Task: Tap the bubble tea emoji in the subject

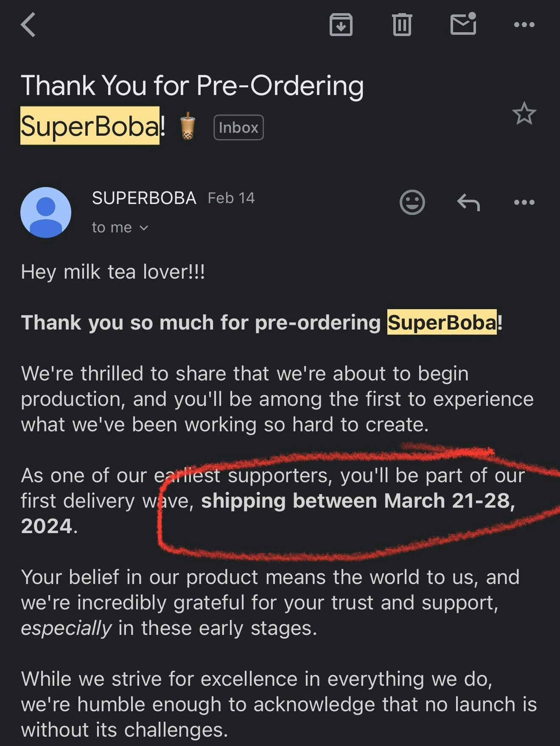Action: (187, 126)
